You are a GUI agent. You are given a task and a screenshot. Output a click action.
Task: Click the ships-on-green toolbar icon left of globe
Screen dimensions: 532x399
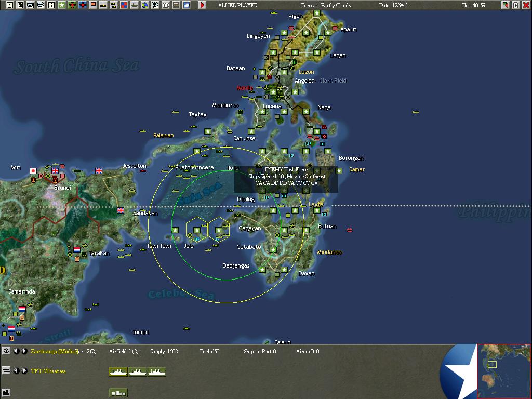(x=135, y=5)
